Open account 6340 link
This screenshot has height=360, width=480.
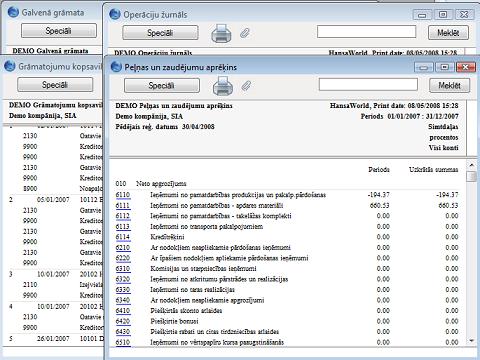coord(123,300)
